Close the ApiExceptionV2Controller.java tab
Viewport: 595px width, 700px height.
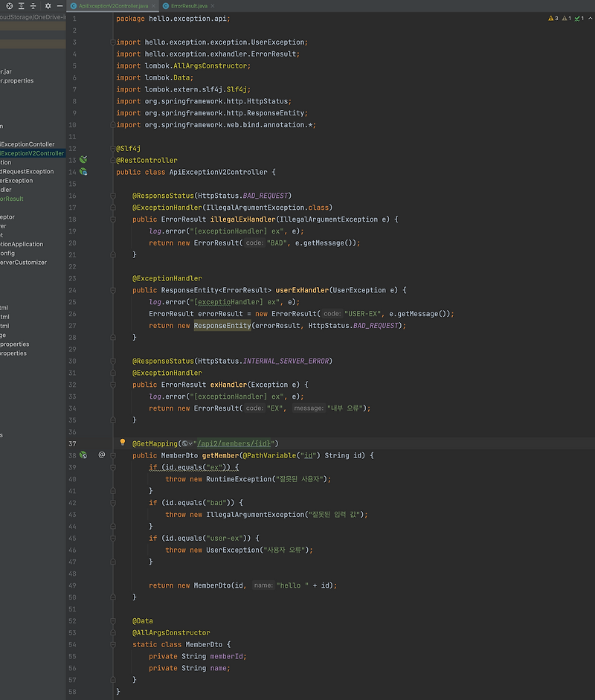[153, 5]
